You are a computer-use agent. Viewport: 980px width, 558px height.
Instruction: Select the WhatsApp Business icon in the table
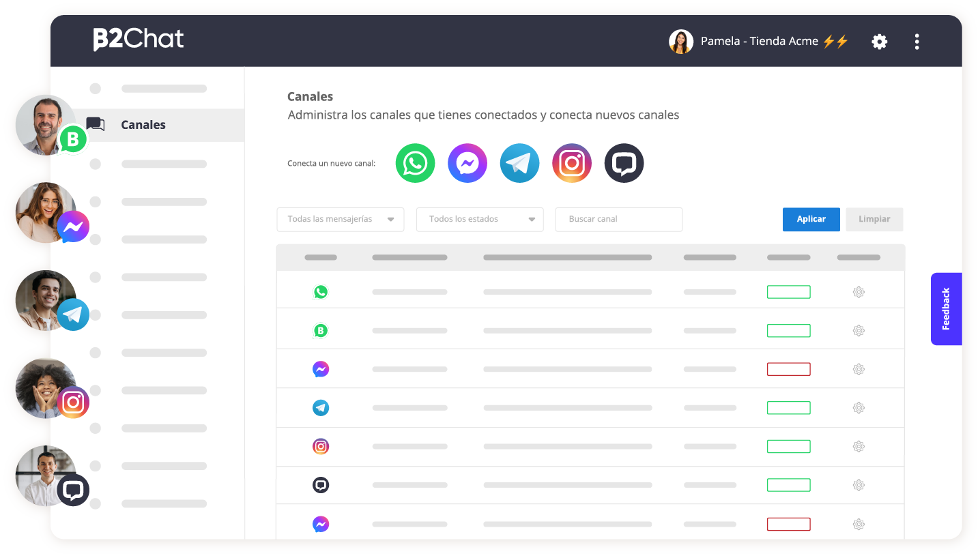click(x=321, y=331)
